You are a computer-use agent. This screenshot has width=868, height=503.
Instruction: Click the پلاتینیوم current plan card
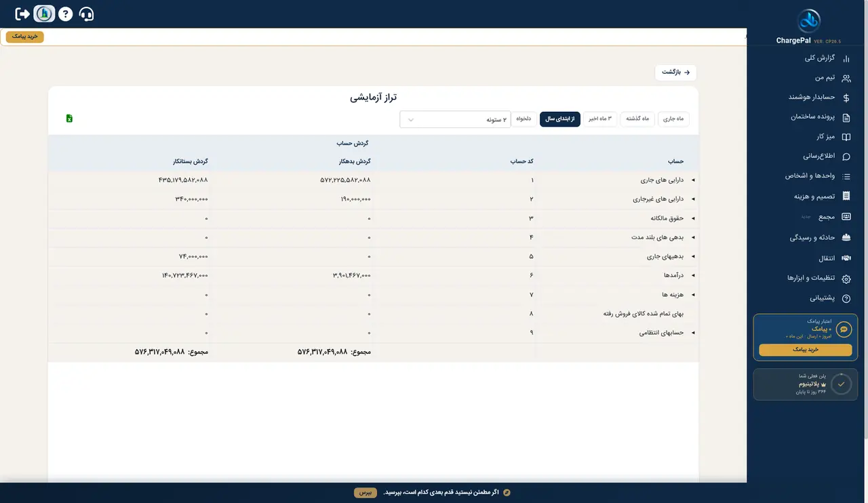(x=806, y=384)
